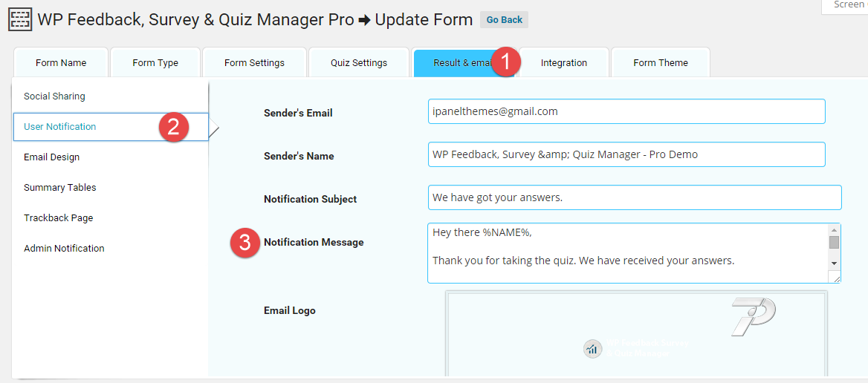
Task: Click red step marker number 2
Action: tap(172, 127)
